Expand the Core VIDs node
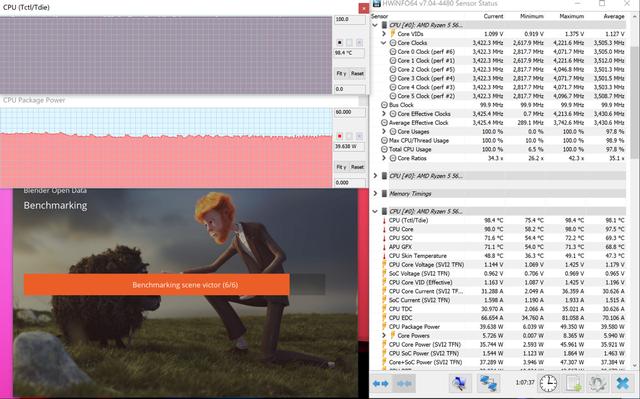This screenshot has width=640, height=399. click(x=384, y=34)
